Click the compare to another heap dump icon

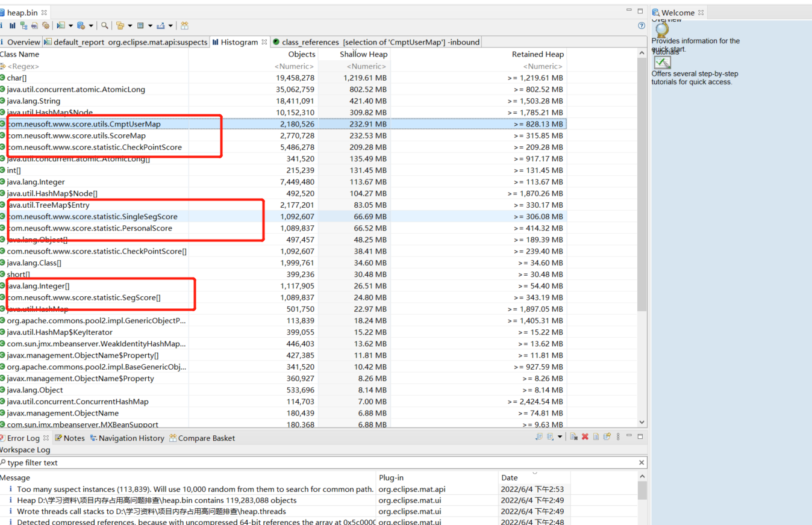click(184, 25)
